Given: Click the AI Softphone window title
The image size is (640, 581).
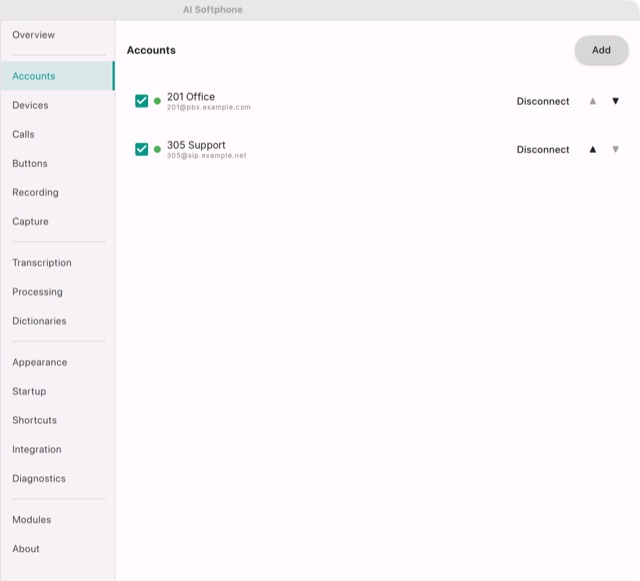Looking at the screenshot, I should [213, 10].
